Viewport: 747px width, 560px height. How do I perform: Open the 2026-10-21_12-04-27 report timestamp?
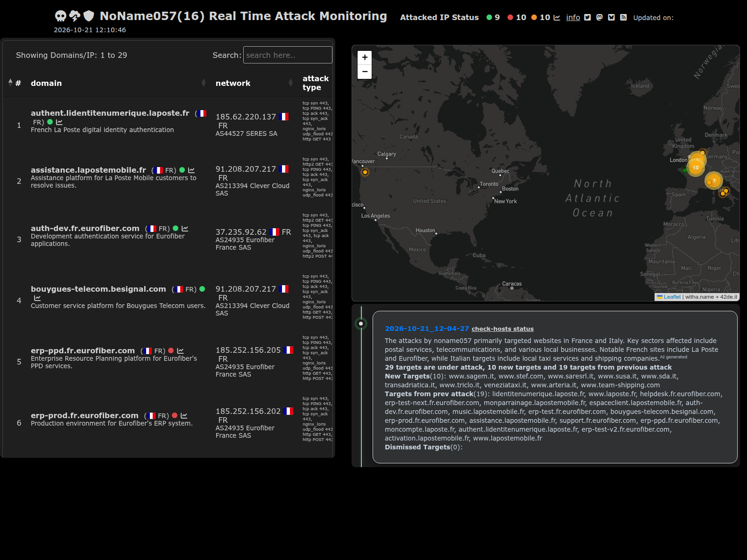coord(427,329)
